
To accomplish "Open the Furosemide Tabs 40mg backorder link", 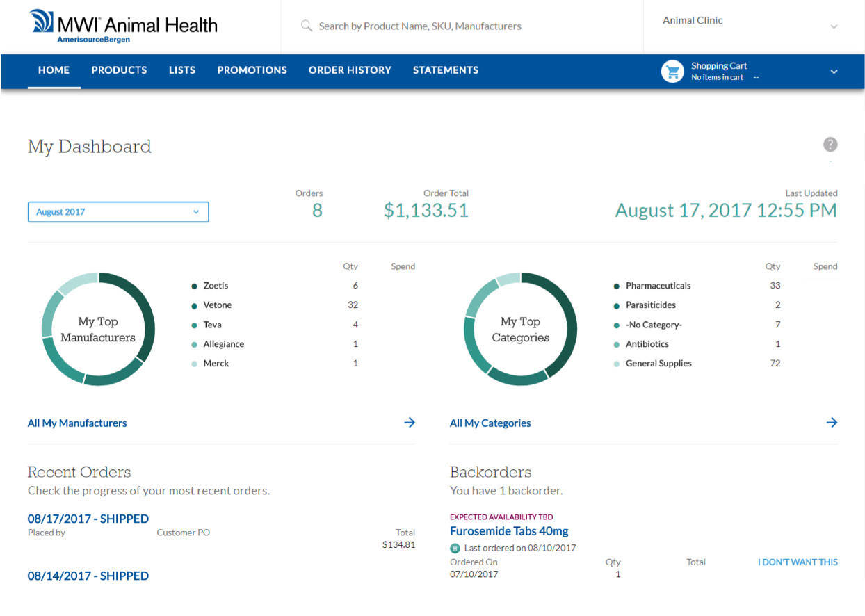I will pyautogui.click(x=510, y=530).
